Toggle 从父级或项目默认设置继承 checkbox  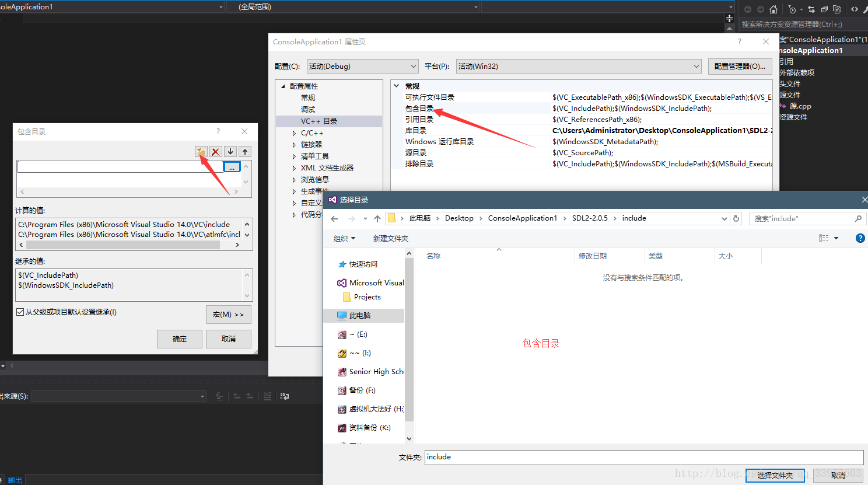click(20, 312)
